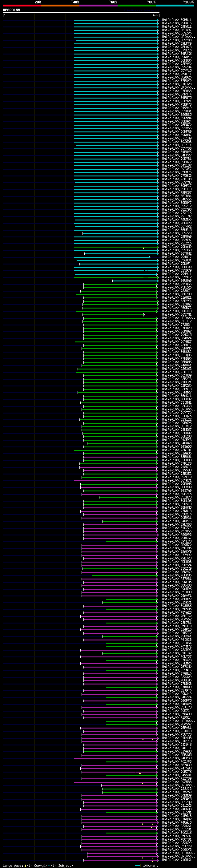Click the arrowhead on the Q657N1 alignment bar
197x868 pixels.
[144, 315]
